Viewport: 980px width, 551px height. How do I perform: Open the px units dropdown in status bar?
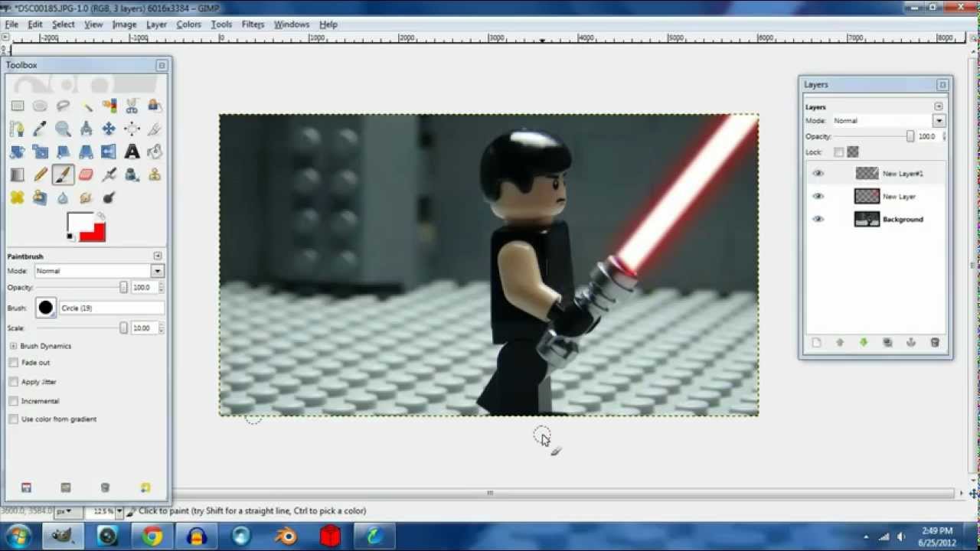(x=68, y=511)
